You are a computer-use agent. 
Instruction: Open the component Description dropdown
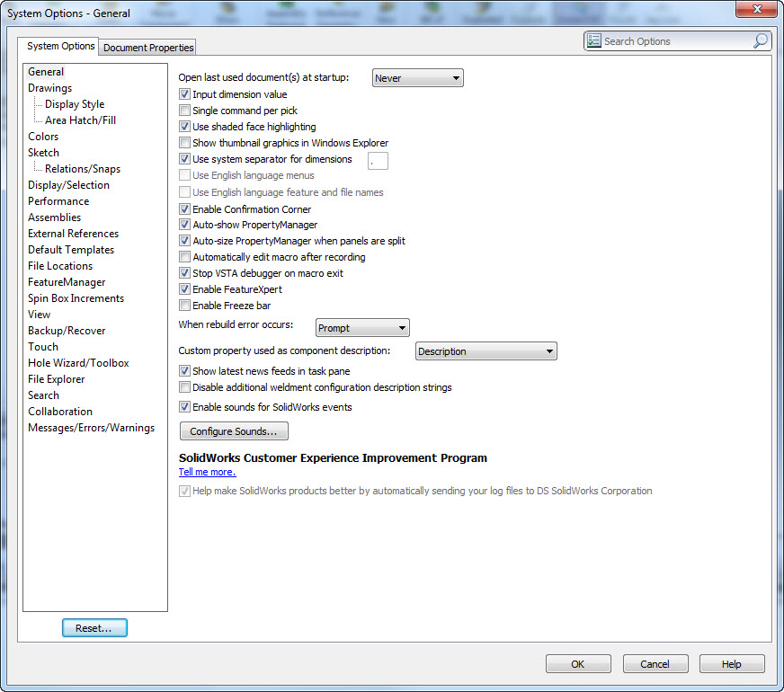pos(486,351)
